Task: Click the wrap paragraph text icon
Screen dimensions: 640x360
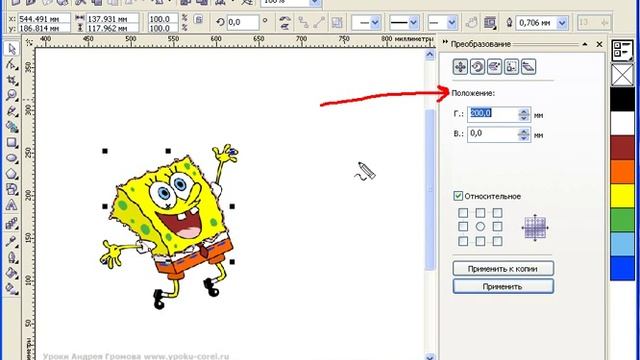Action: tap(490, 22)
